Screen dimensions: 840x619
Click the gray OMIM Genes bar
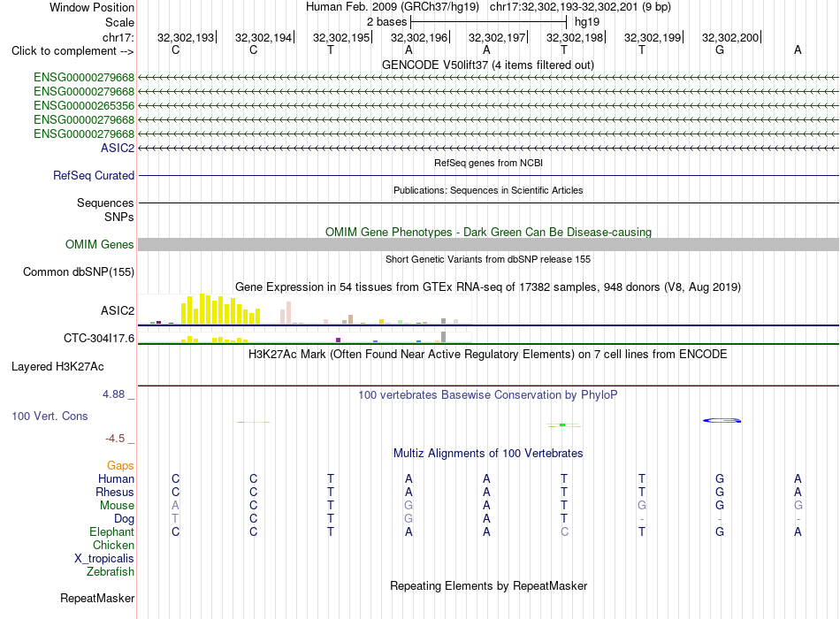(488, 244)
